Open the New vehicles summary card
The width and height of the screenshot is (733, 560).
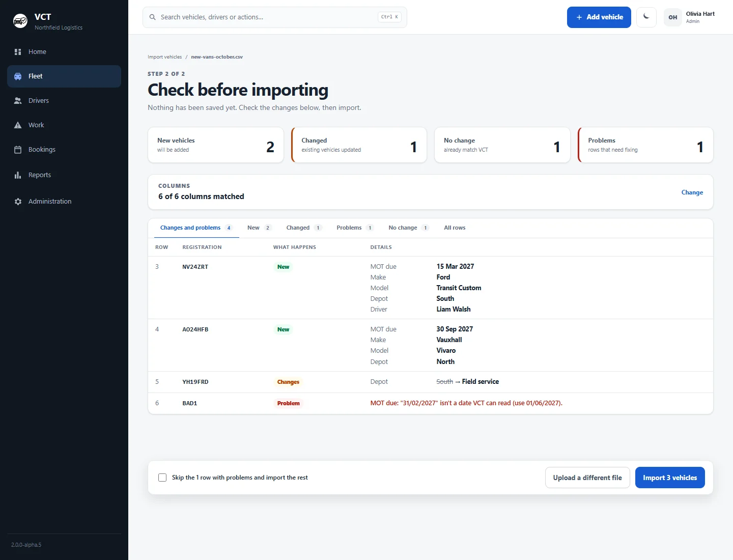[216, 145]
